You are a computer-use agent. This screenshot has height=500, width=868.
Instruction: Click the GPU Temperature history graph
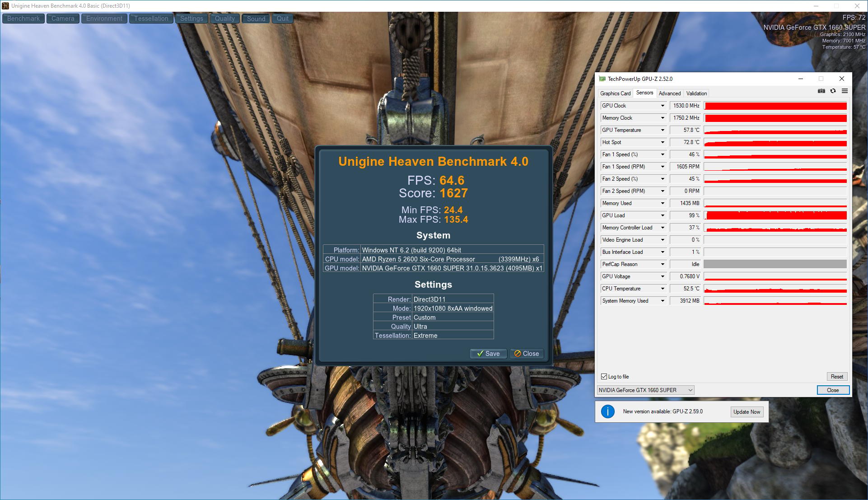775,130
